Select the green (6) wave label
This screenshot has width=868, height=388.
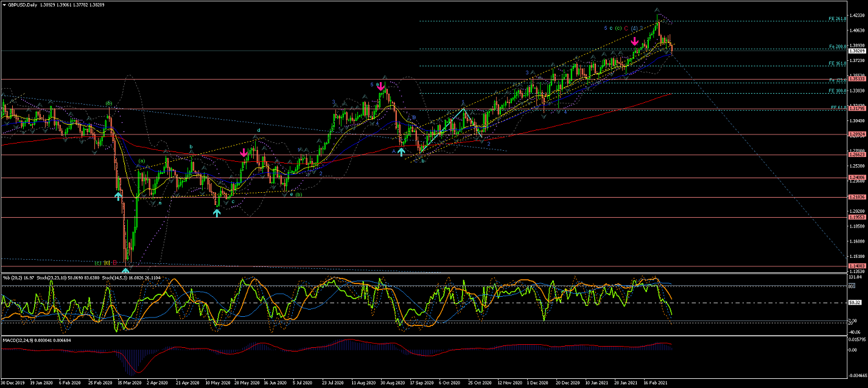pos(109,103)
